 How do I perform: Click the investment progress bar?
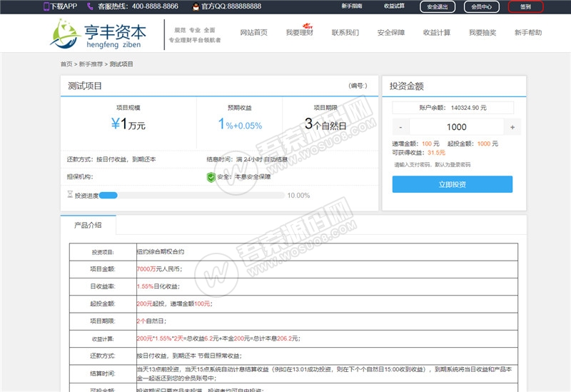tap(193, 195)
